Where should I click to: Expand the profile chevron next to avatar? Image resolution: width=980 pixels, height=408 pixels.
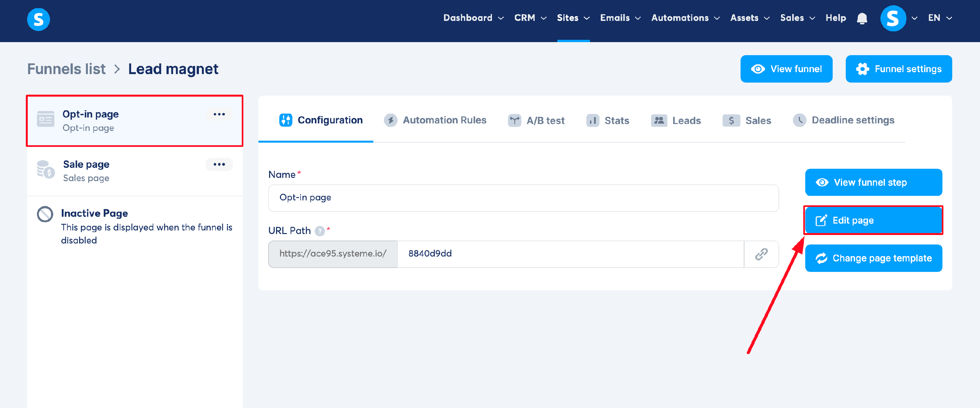pyautogui.click(x=915, y=18)
